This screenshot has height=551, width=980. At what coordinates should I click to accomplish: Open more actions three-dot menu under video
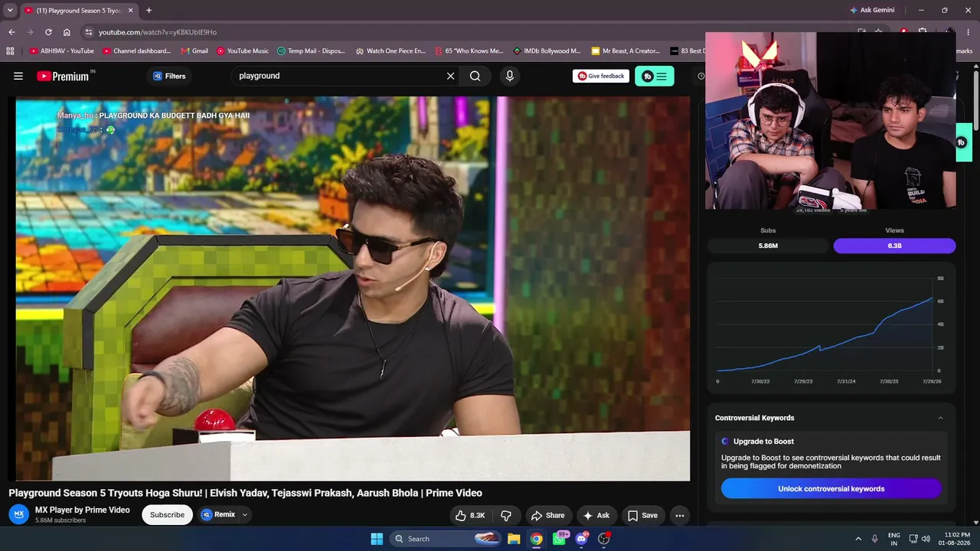click(x=680, y=516)
